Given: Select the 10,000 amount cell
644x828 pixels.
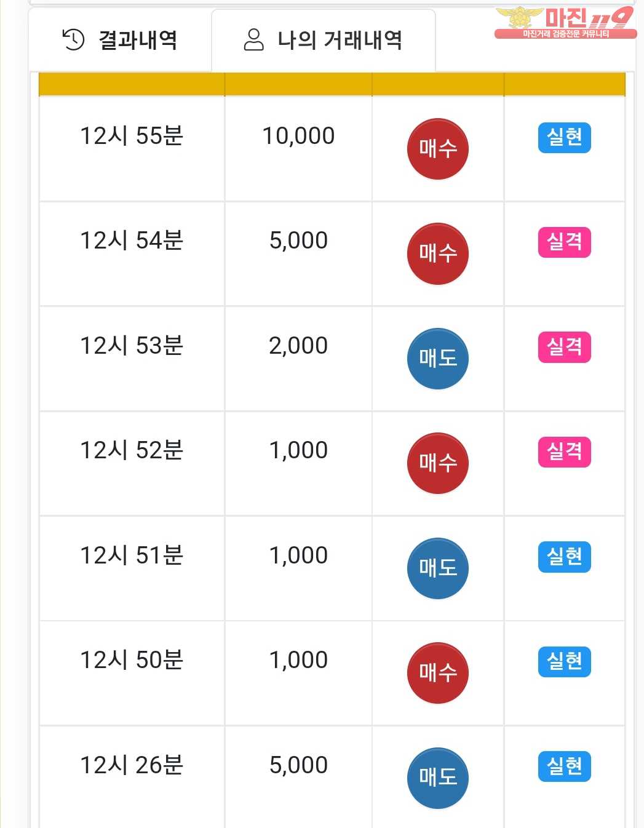Looking at the screenshot, I should (298, 136).
